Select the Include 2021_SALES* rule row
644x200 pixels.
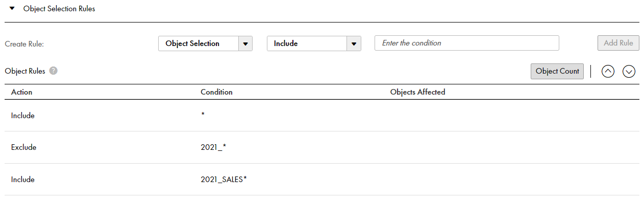pos(322,180)
